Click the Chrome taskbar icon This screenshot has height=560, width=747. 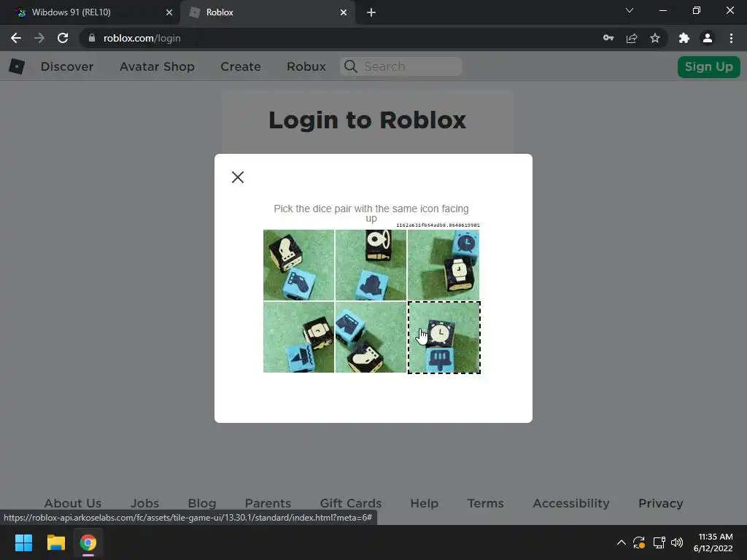[88, 542]
